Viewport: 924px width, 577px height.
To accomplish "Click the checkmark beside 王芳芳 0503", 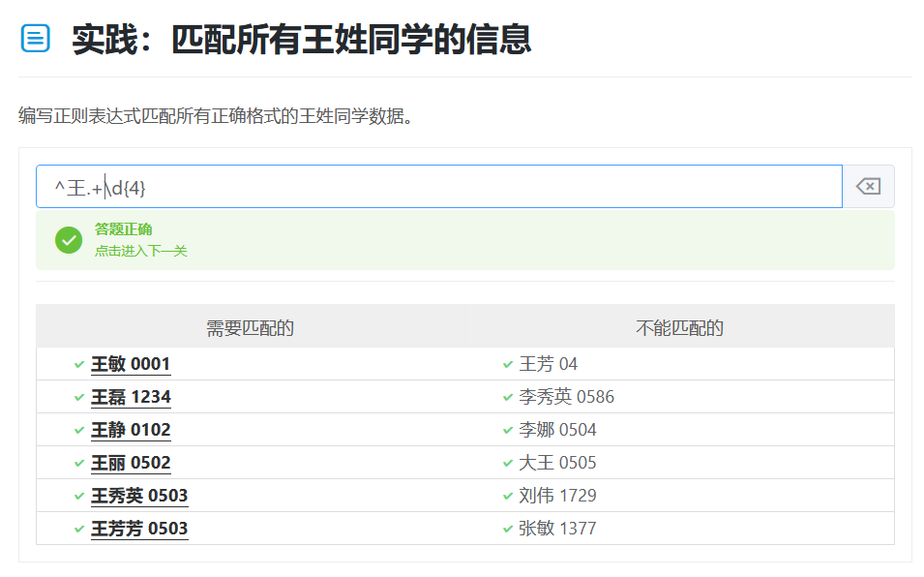I will [78, 529].
